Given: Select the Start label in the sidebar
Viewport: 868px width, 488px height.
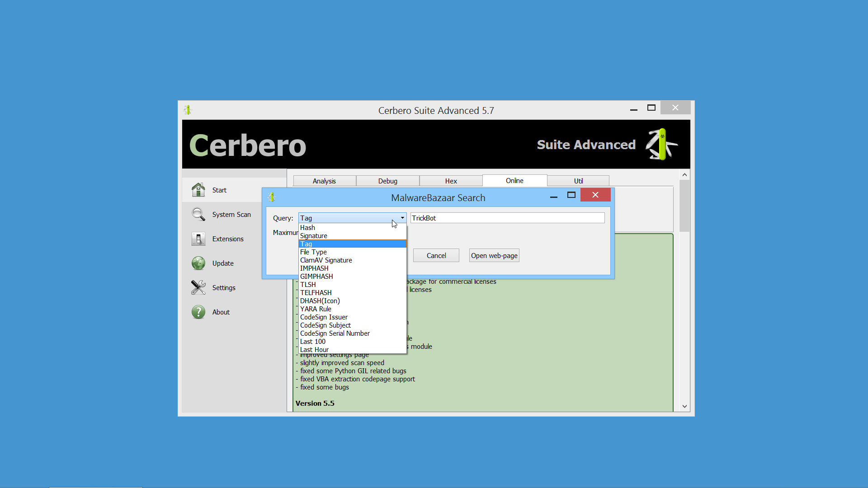Looking at the screenshot, I should point(219,190).
